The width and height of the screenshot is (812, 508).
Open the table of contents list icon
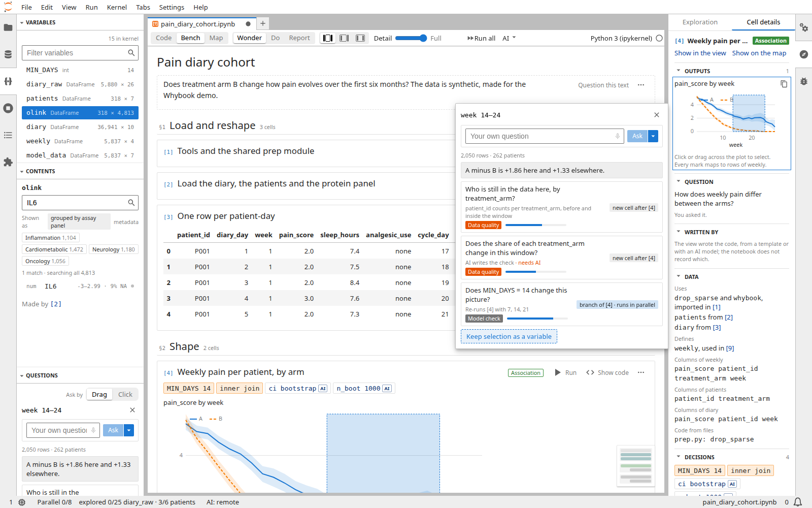[8, 135]
